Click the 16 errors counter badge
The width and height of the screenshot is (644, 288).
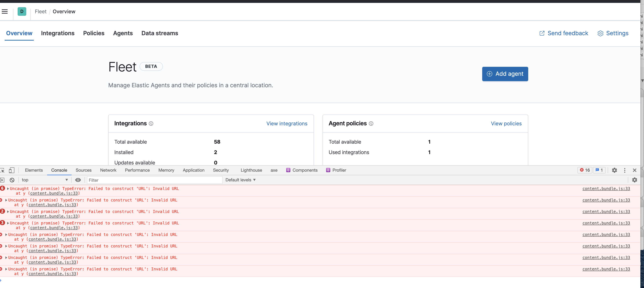click(x=585, y=170)
